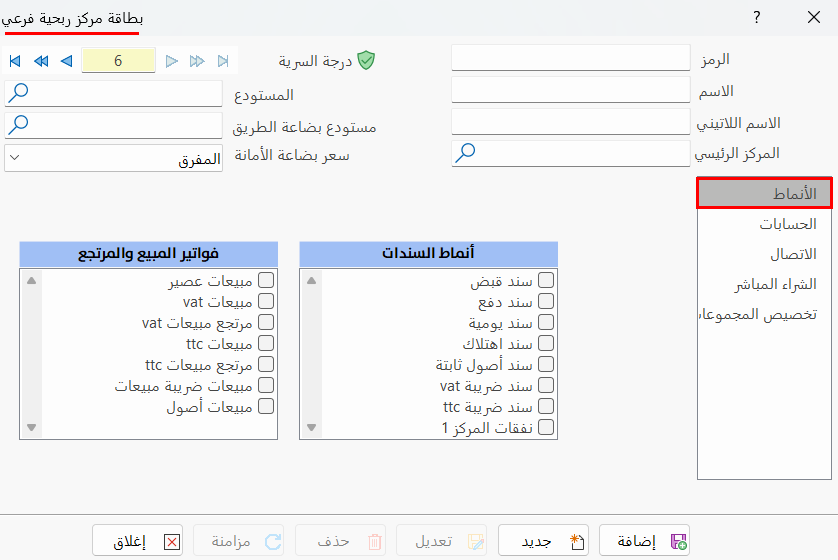Click the أنماط السندات header
The image size is (838, 560).
coord(429,254)
